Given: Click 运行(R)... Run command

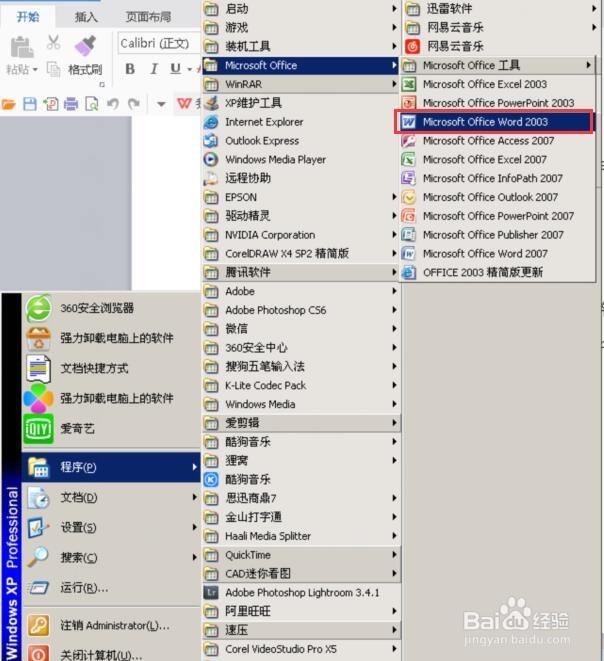Looking at the screenshot, I should click(112, 588).
